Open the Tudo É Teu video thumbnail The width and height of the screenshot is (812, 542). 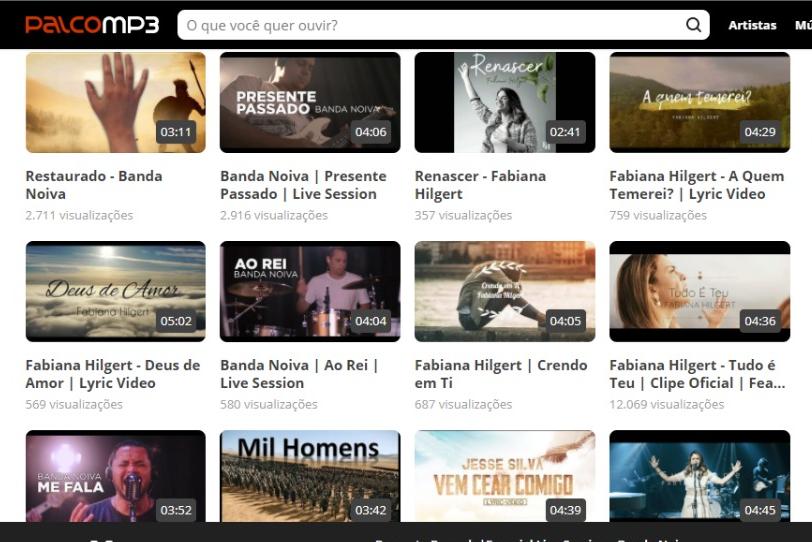coord(700,291)
